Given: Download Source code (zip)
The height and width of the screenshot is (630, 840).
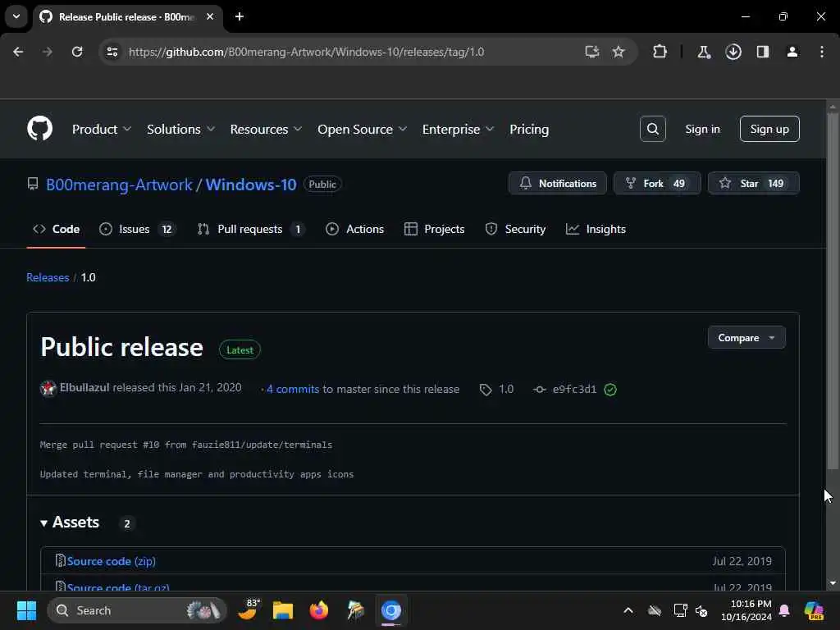Looking at the screenshot, I should pyautogui.click(x=111, y=561).
